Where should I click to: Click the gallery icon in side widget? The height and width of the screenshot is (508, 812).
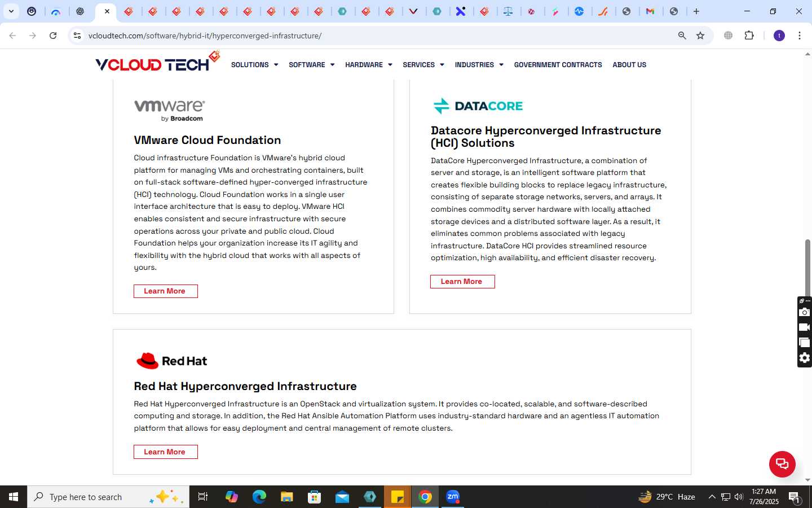point(805,343)
